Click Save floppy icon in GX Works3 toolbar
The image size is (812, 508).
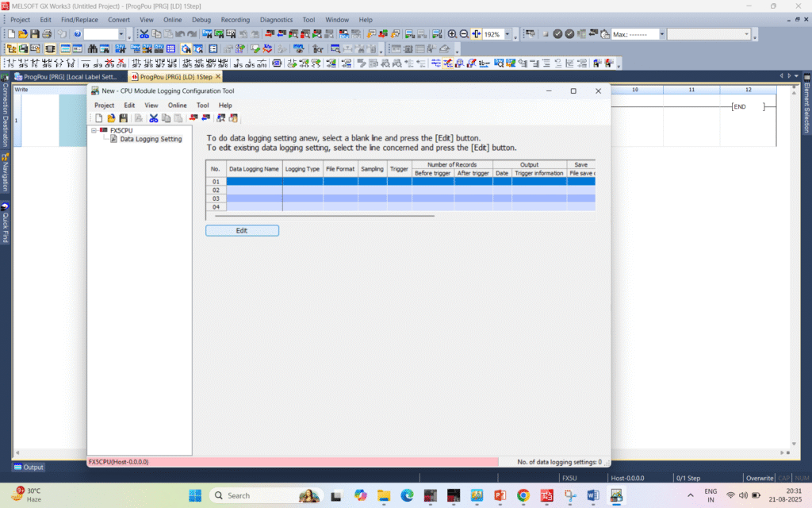tap(35, 34)
